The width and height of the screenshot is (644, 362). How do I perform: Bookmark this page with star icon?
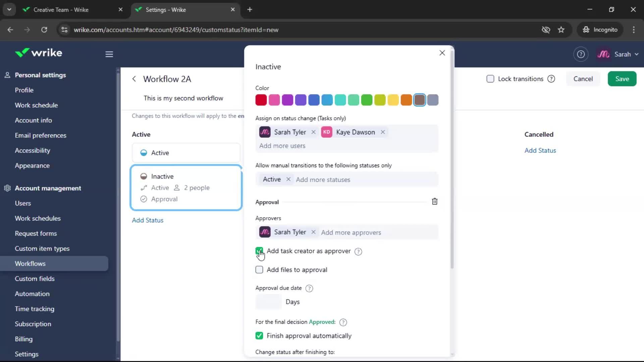click(561, 29)
